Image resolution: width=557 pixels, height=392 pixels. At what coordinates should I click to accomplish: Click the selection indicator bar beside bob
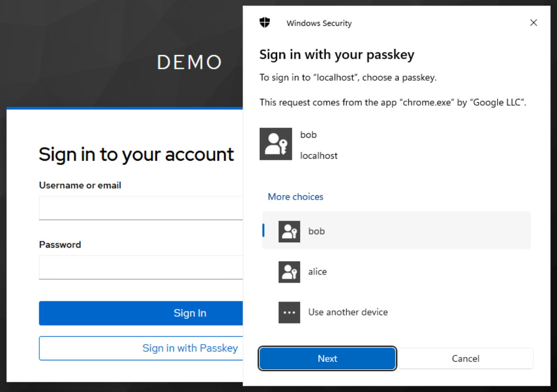(263, 231)
